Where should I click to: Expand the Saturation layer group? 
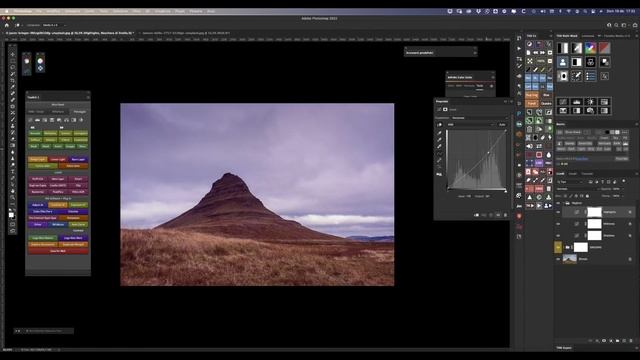563,247
